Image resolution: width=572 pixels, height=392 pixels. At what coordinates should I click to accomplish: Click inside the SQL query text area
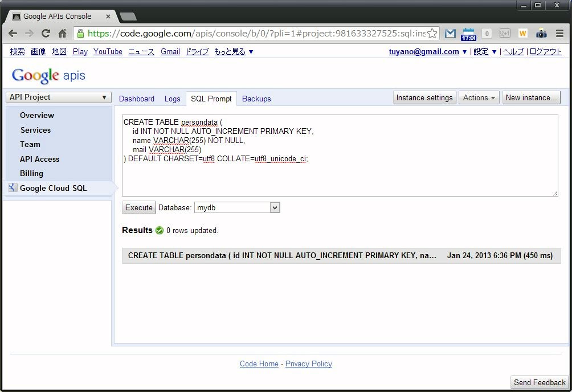pyautogui.click(x=340, y=177)
